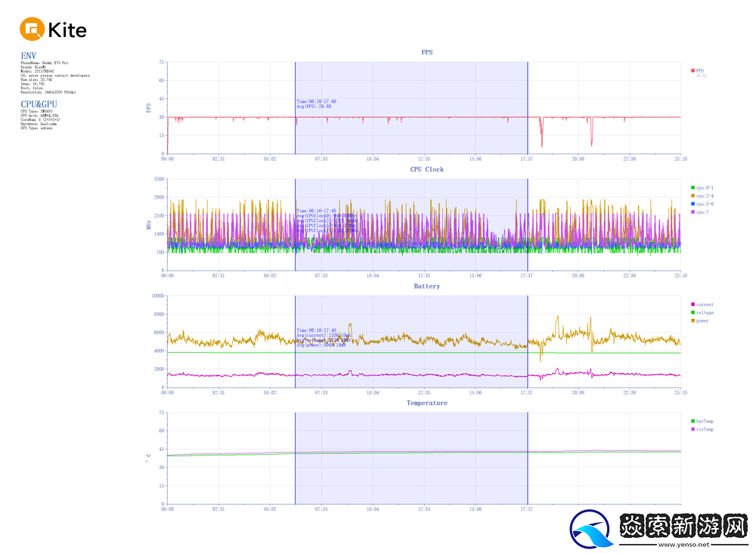Select the ENV section heading

tap(28, 56)
